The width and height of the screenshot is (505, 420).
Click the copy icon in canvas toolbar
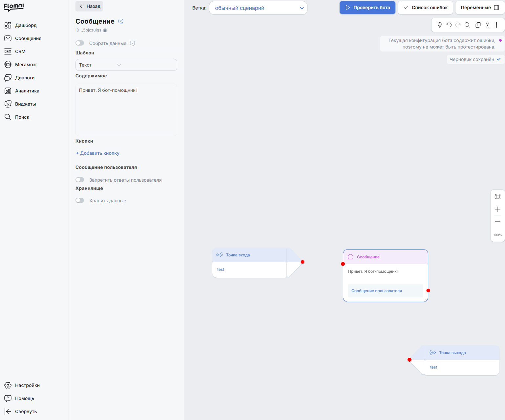pyautogui.click(x=478, y=25)
